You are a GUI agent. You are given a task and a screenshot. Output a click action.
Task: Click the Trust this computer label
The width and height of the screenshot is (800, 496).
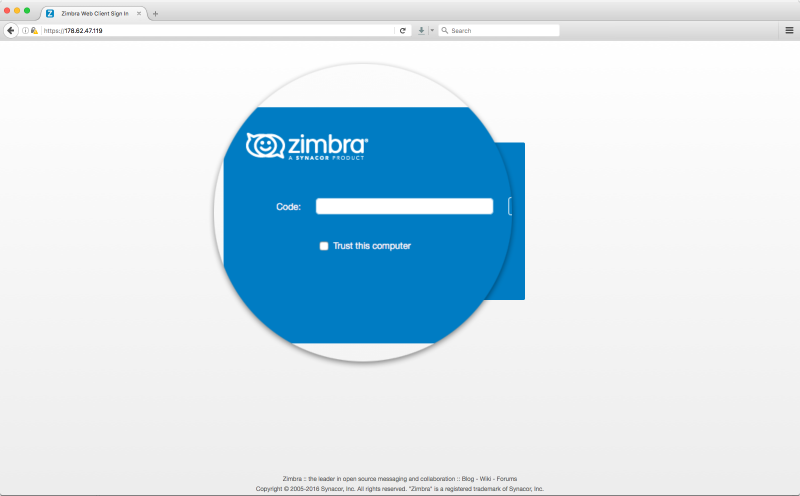point(372,246)
